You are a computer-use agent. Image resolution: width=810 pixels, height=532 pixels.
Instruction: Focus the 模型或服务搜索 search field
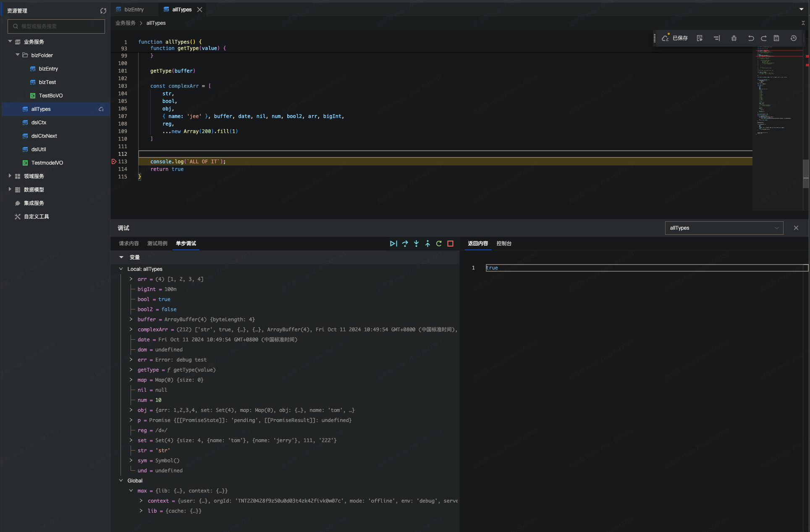coord(56,26)
